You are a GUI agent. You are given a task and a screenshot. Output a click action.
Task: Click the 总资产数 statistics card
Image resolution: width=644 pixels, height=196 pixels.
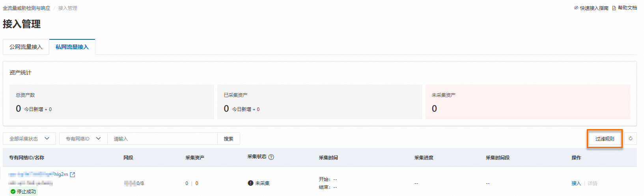pyautogui.click(x=112, y=102)
